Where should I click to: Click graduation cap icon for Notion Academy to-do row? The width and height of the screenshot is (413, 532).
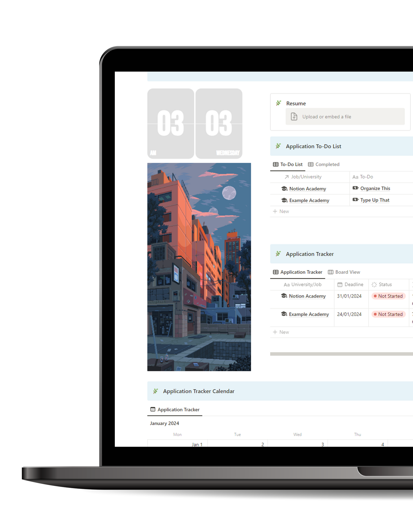coord(284,189)
